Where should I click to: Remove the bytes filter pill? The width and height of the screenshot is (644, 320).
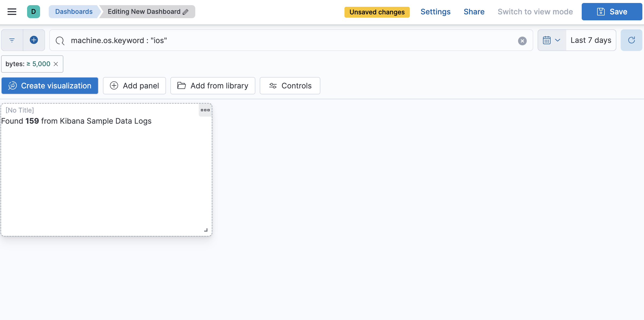click(x=56, y=64)
